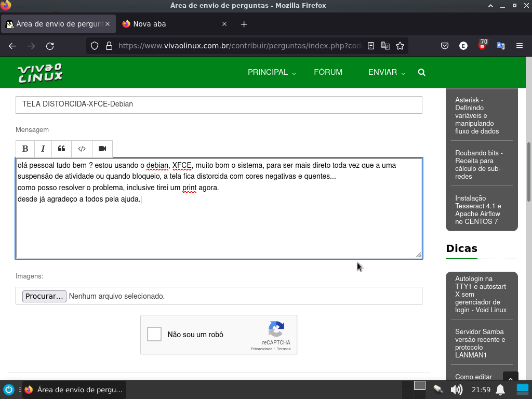Open notifications bell in taskbar

[500, 390]
